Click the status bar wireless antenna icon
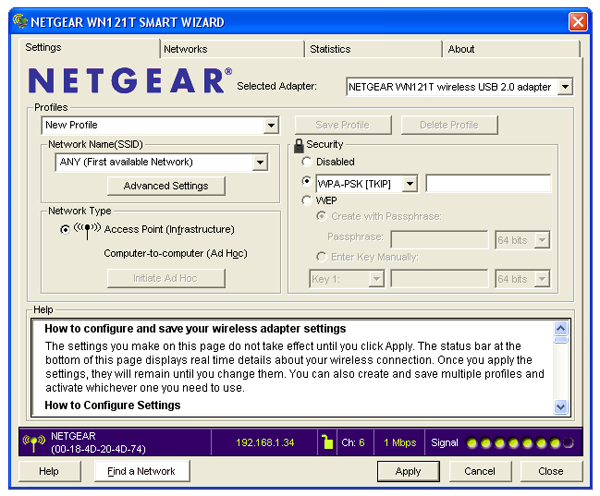600x496 pixels. 34,443
